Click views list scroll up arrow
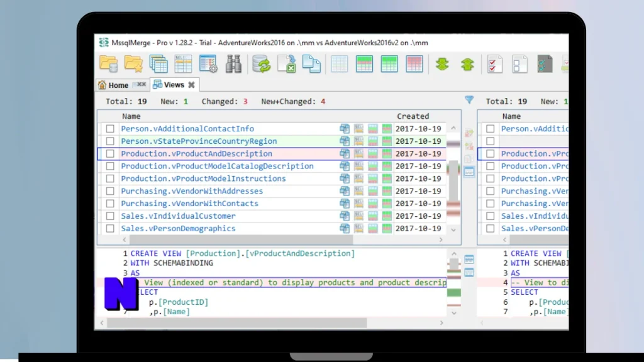 pos(453,128)
